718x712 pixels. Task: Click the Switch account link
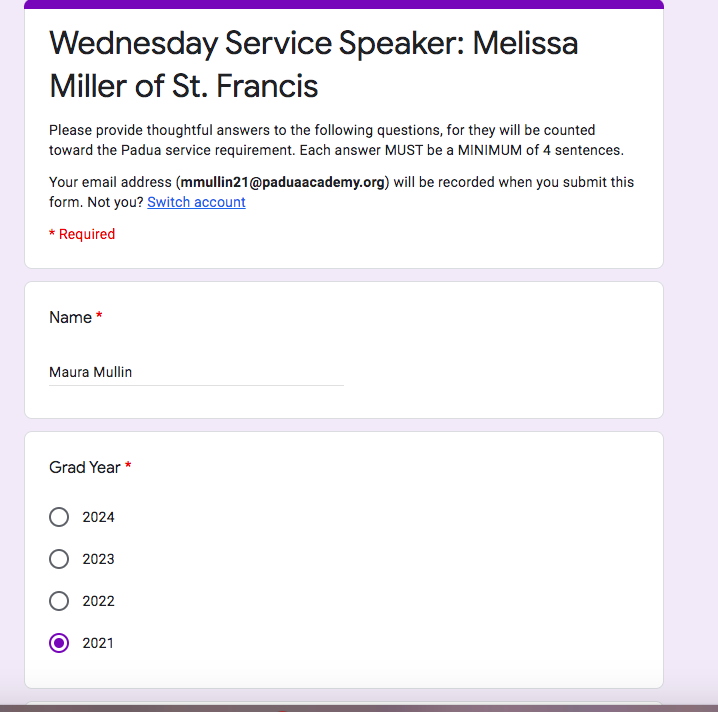tap(196, 202)
